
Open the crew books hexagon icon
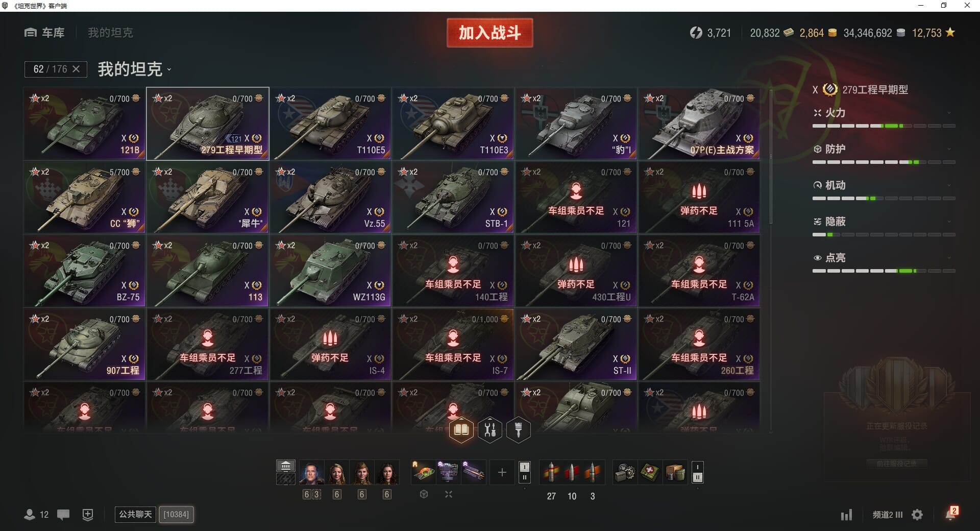461,430
